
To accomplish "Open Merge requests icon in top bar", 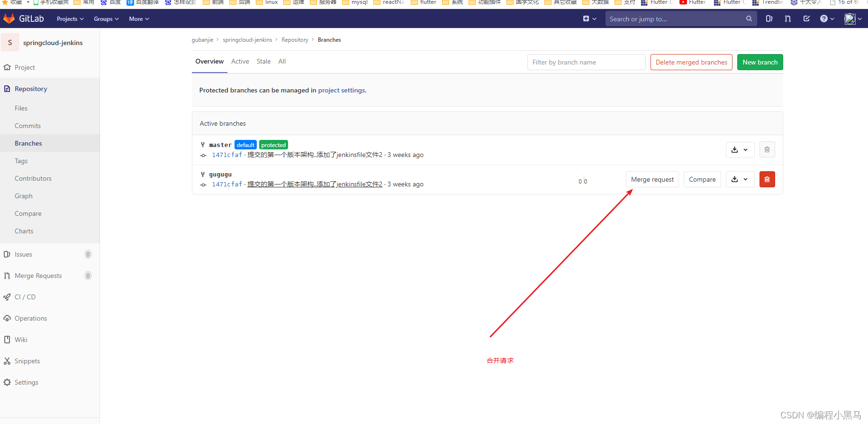I will [x=788, y=19].
